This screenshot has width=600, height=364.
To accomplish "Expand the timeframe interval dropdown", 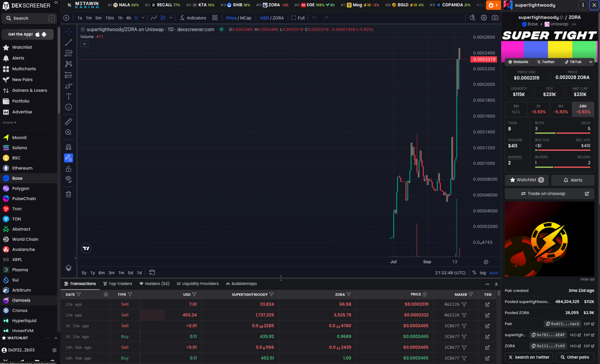I will (x=143, y=18).
